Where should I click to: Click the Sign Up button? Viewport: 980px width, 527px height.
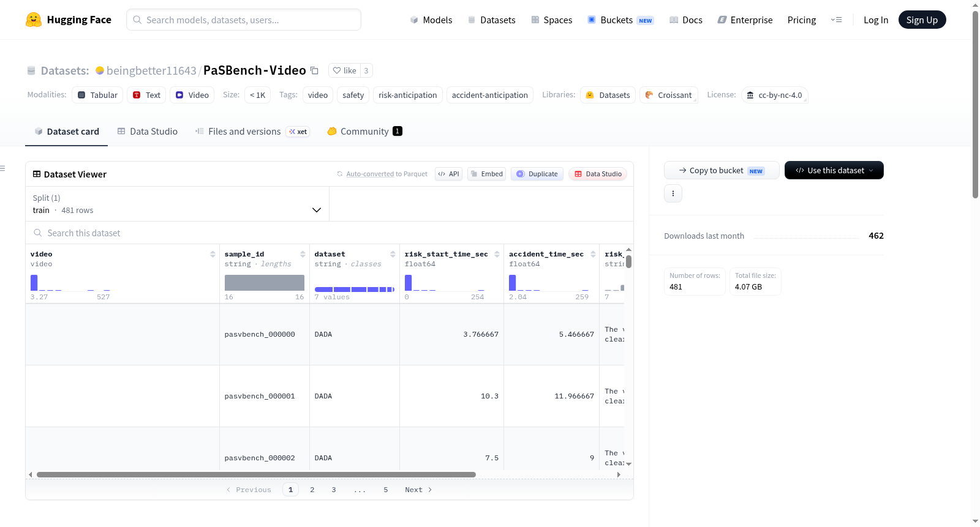[922, 20]
